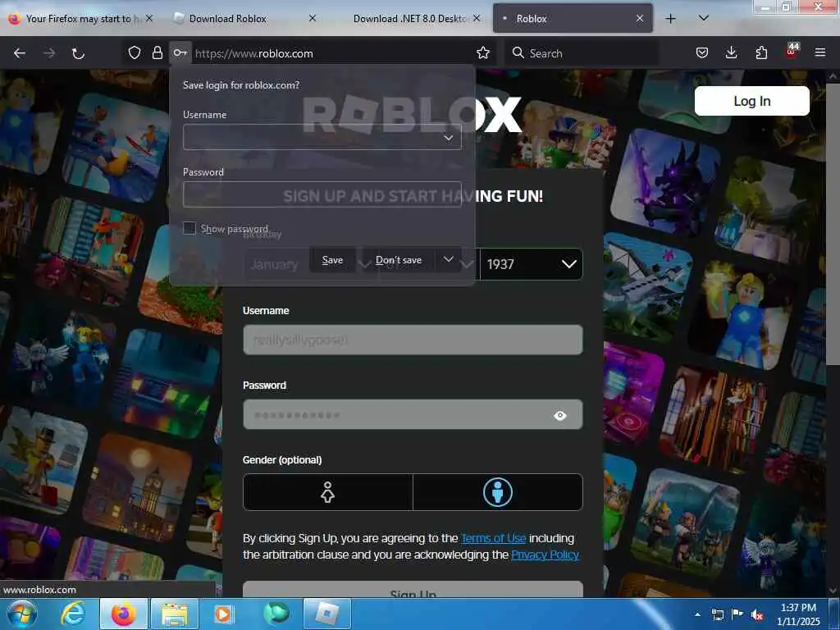Image resolution: width=840 pixels, height=630 pixels.
Task: Expand the saved username dropdown in login popup
Action: [x=449, y=138]
